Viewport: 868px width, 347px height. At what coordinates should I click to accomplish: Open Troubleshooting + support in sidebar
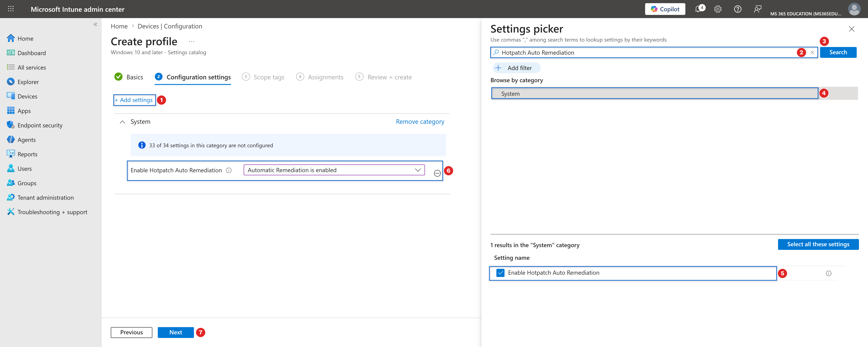point(47,212)
